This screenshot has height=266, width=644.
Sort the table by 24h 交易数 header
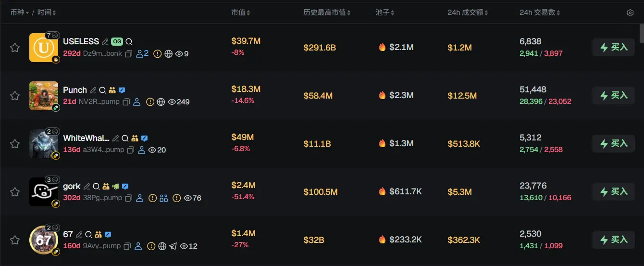point(540,13)
